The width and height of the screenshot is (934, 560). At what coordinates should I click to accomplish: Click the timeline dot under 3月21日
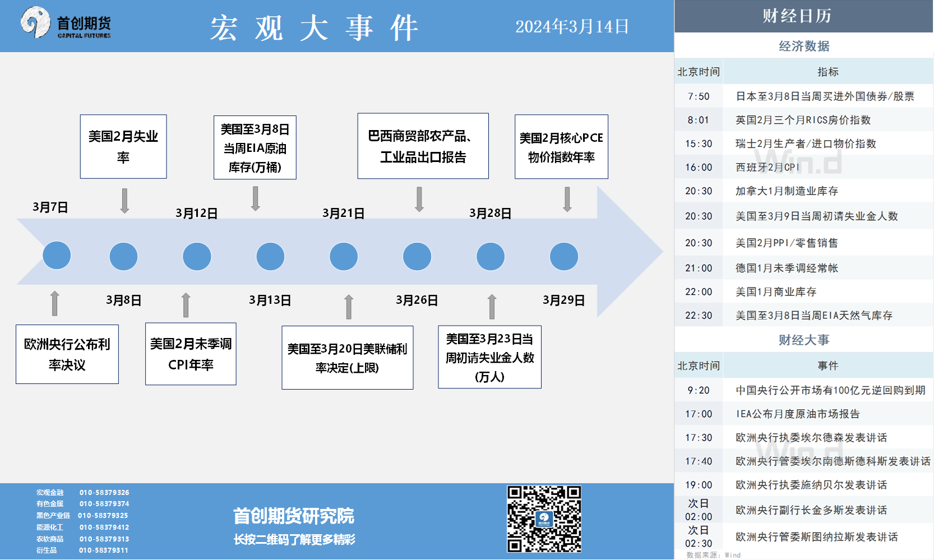[344, 256]
